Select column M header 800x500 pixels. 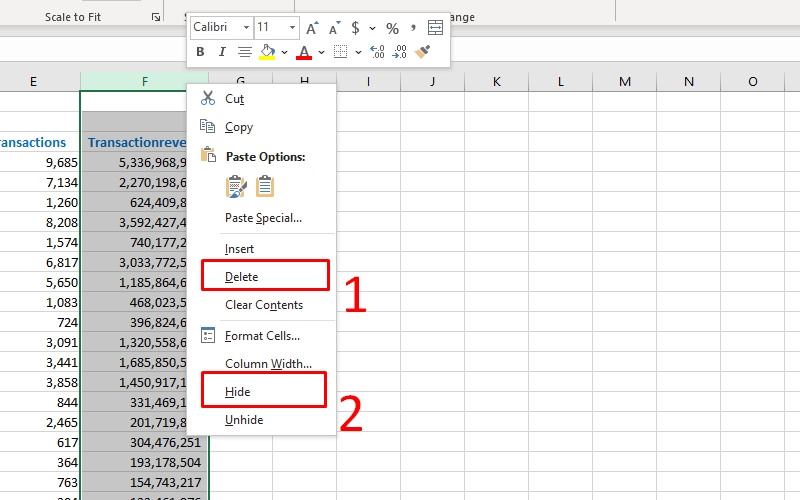(624, 82)
